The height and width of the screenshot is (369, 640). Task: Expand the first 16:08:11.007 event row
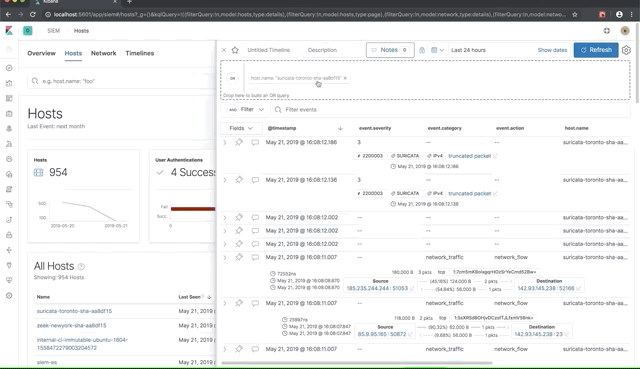224,258
